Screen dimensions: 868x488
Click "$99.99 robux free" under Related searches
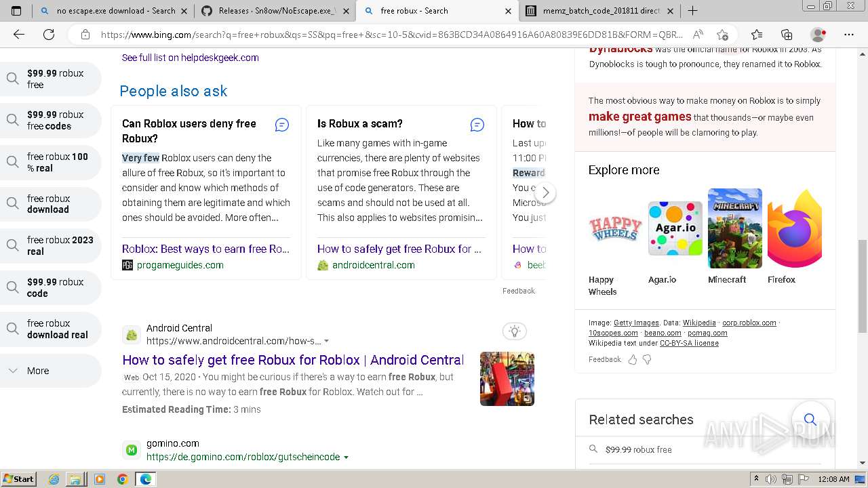pyautogui.click(x=638, y=449)
